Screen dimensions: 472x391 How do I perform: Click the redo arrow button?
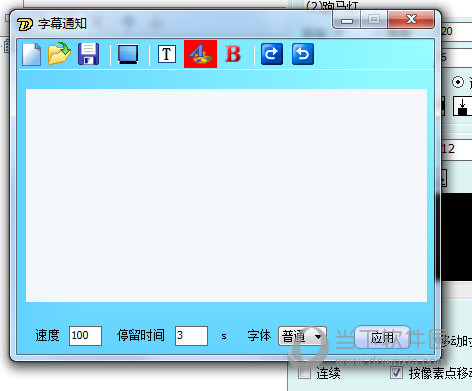(x=272, y=54)
